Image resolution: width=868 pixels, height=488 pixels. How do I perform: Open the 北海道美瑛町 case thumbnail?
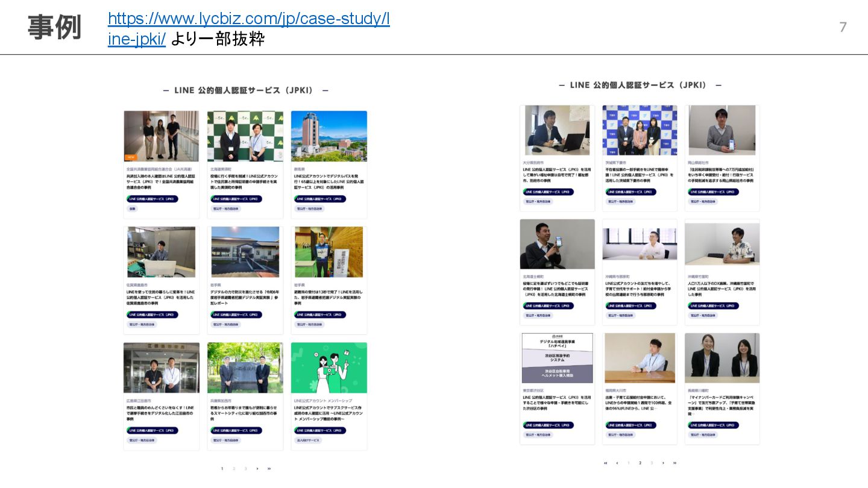tap(245, 136)
